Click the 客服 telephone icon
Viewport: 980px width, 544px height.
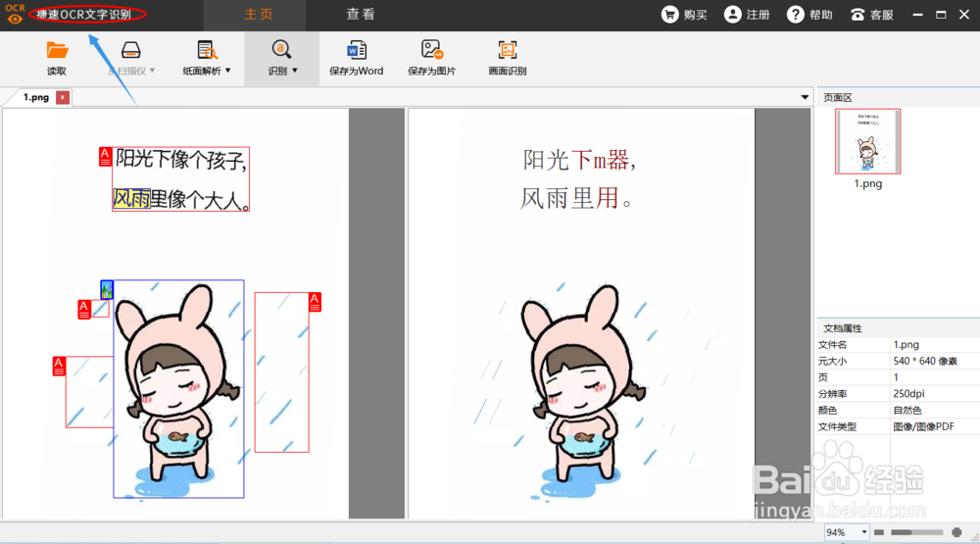857,15
